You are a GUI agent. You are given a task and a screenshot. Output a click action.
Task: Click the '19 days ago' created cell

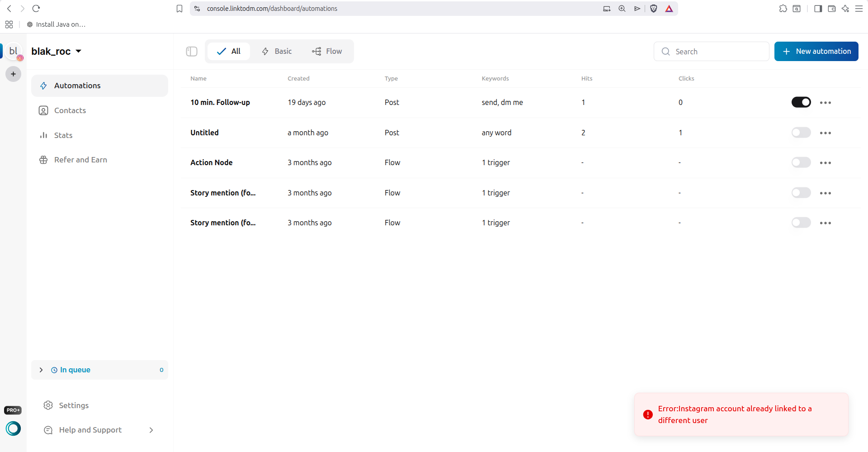307,102
